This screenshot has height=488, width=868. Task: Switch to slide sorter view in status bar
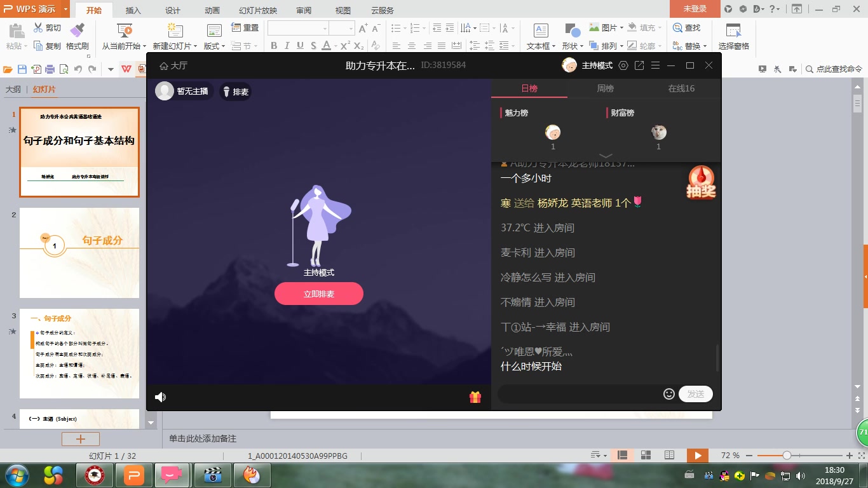click(x=646, y=455)
